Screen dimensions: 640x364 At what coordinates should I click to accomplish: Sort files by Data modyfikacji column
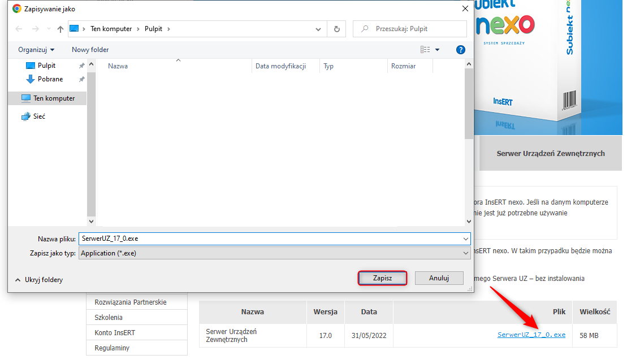280,66
